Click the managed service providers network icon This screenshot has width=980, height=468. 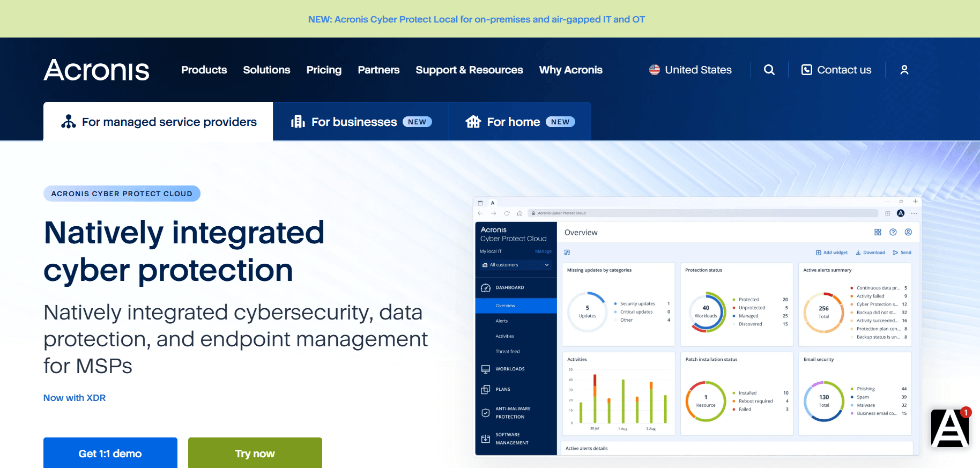[x=69, y=122]
